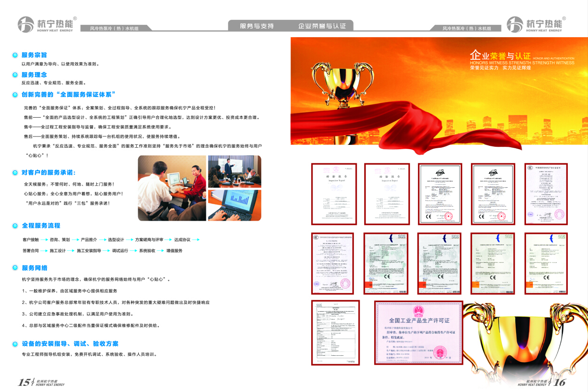Screen dimensions: 588x392
Task: Open the 服务与支持 header tab
Action: tap(257, 26)
